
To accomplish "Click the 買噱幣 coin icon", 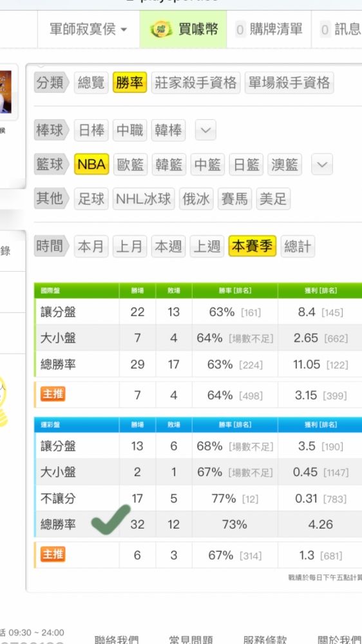I will (x=161, y=30).
